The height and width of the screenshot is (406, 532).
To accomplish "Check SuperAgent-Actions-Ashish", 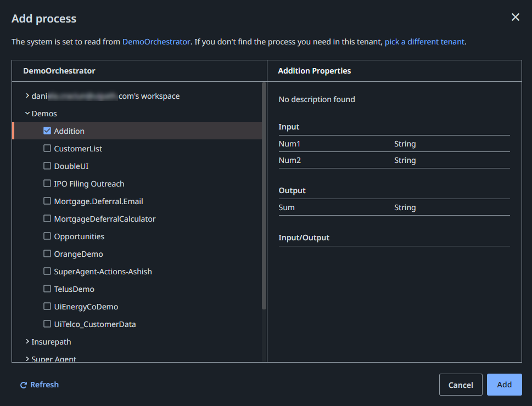I will tap(47, 271).
